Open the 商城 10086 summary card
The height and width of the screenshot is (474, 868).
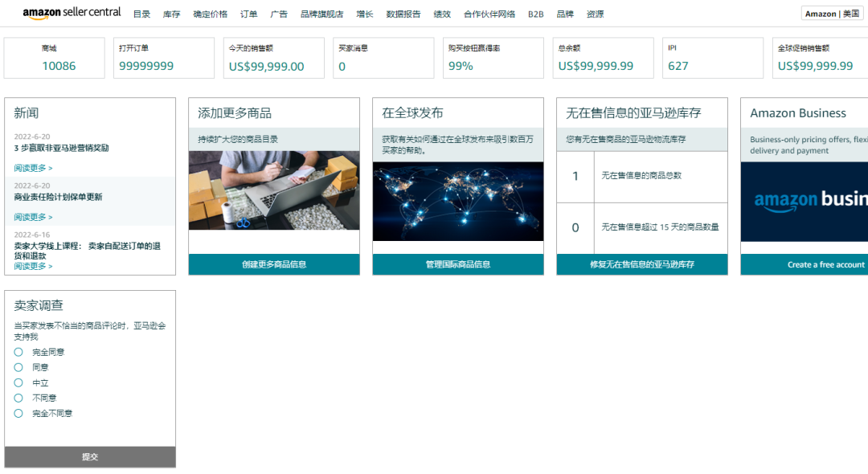(x=55, y=58)
